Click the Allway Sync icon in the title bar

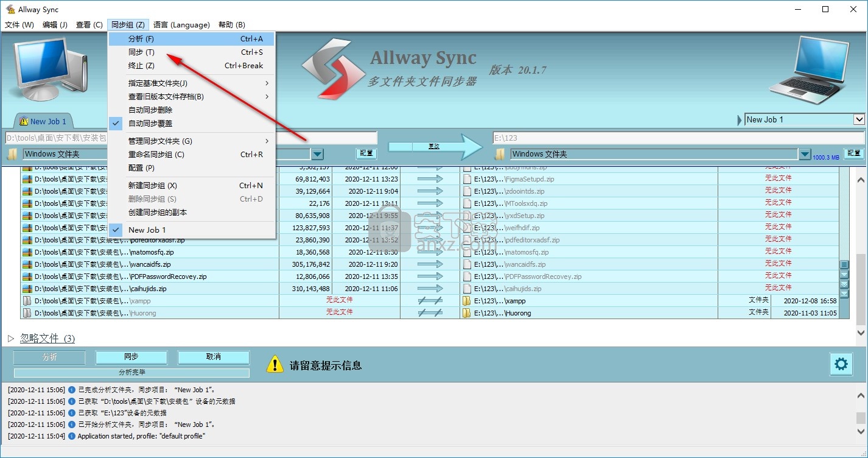pos(10,10)
